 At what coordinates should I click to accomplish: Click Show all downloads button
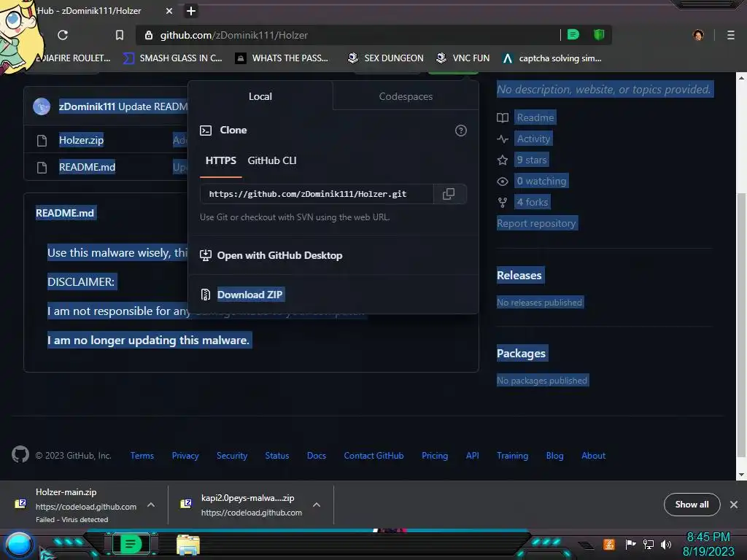692,505
